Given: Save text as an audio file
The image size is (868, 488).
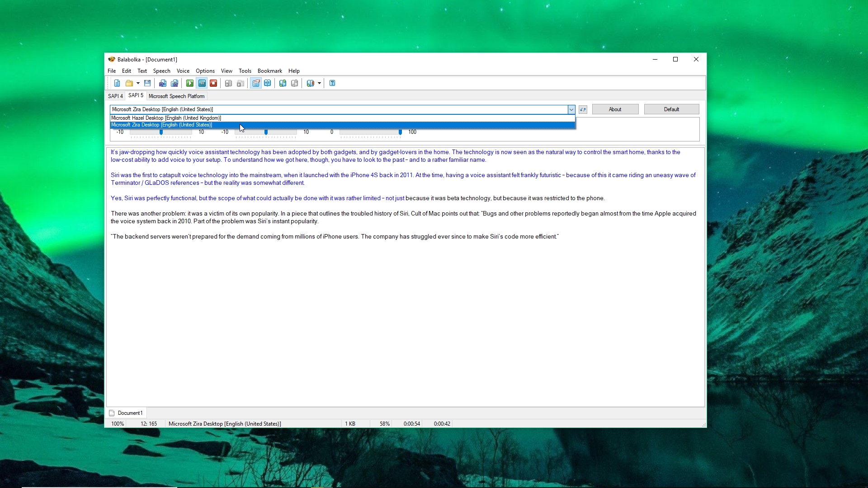Looking at the screenshot, I should click(163, 83).
